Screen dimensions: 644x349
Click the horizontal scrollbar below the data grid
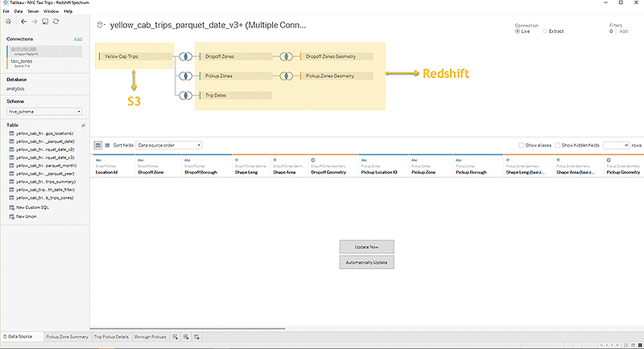pos(188,329)
